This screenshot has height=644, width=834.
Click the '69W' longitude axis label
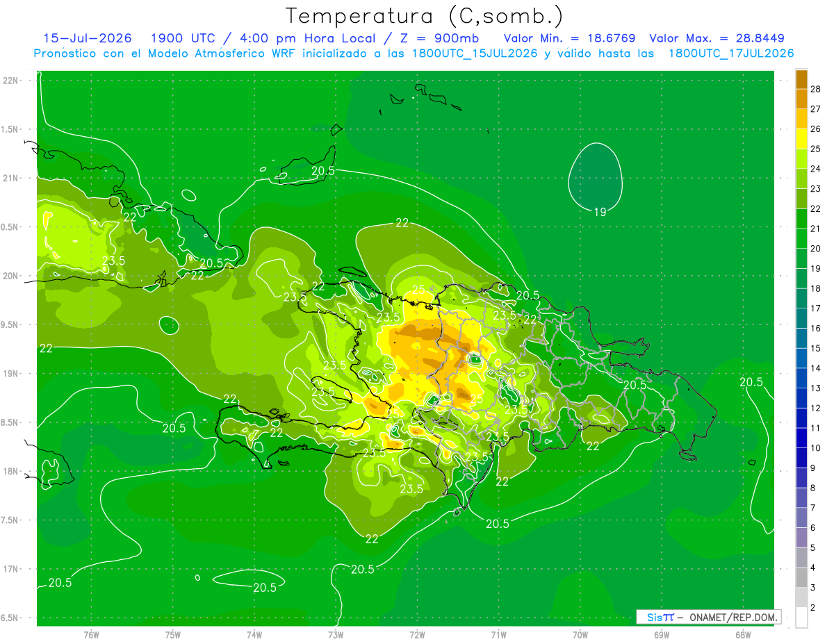pyautogui.click(x=662, y=634)
